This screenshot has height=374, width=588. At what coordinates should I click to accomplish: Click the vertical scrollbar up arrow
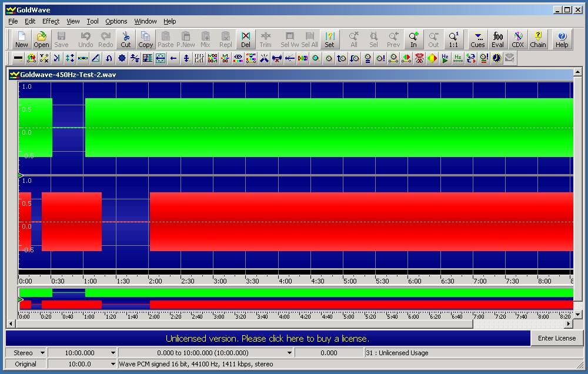[x=578, y=71]
